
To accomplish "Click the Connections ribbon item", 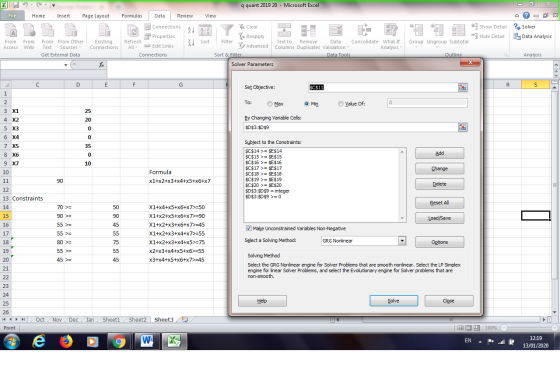I will point(162,27).
